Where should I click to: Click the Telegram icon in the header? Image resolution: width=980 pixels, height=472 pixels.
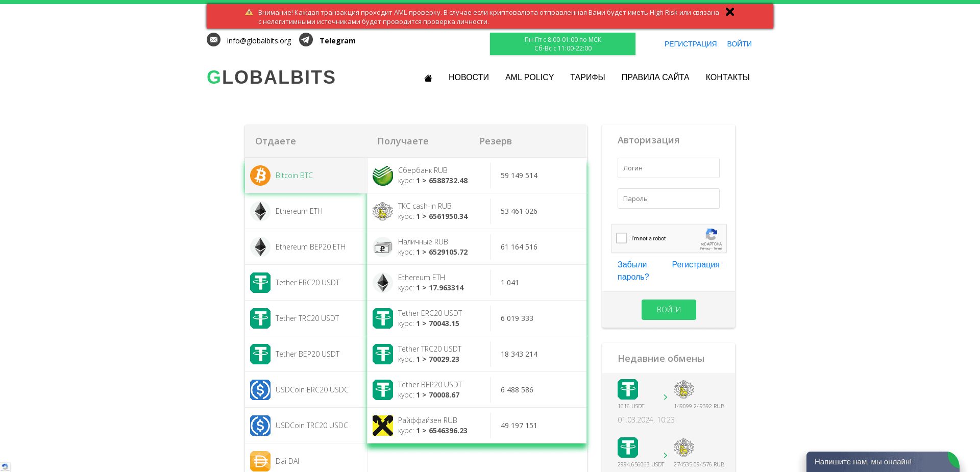(306, 40)
